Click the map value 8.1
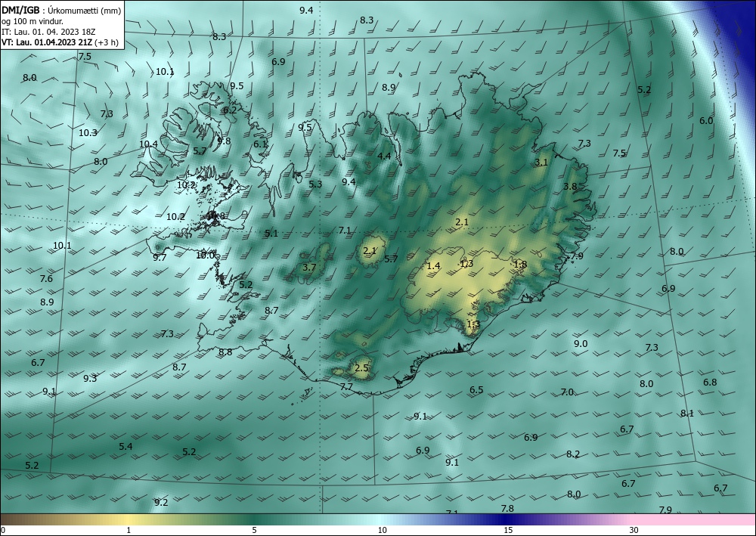This screenshot has width=756, height=536. pyautogui.click(x=687, y=413)
